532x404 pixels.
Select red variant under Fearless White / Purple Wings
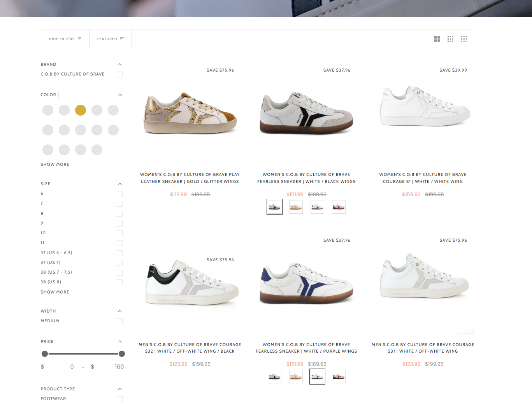pos(339,377)
